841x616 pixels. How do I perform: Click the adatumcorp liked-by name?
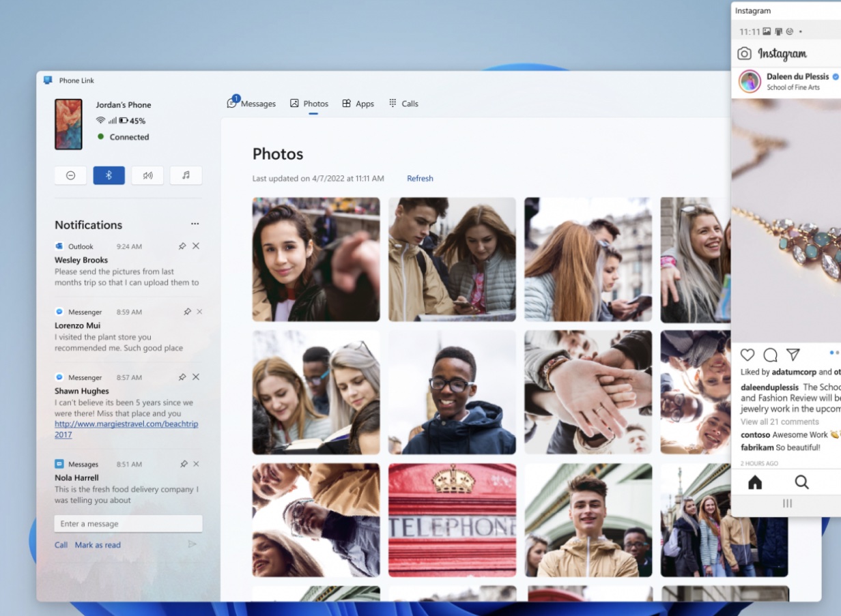[x=793, y=372]
